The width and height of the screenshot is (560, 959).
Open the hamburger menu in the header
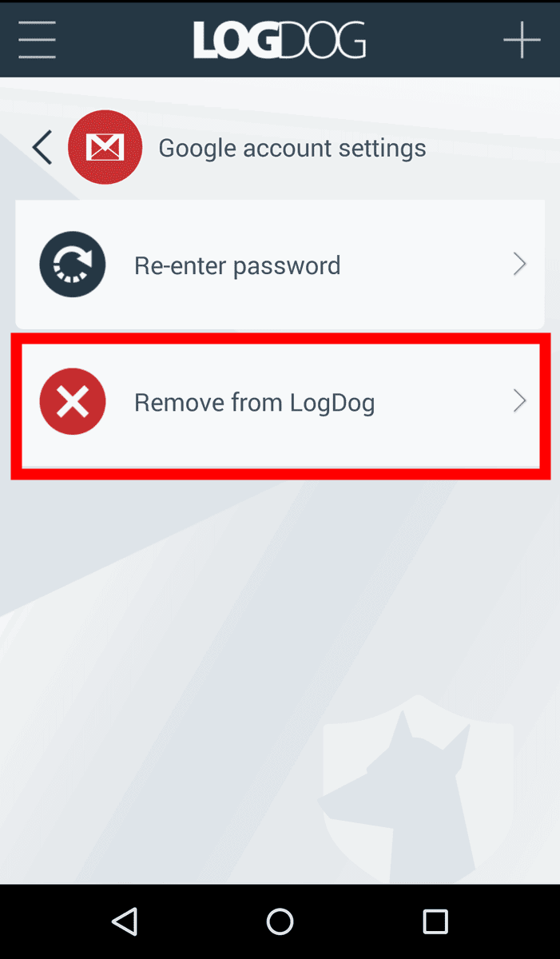click(37, 38)
